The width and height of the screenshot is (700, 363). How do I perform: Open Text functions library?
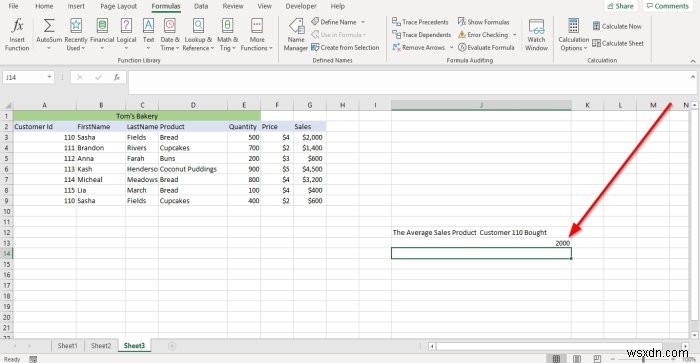pyautogui.click(x=148, y=35)
